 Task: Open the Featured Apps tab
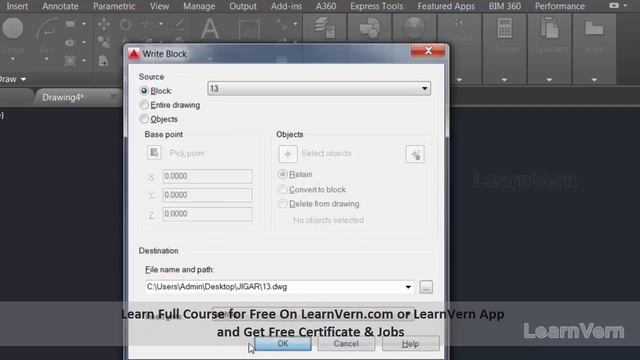click(446, 6)
